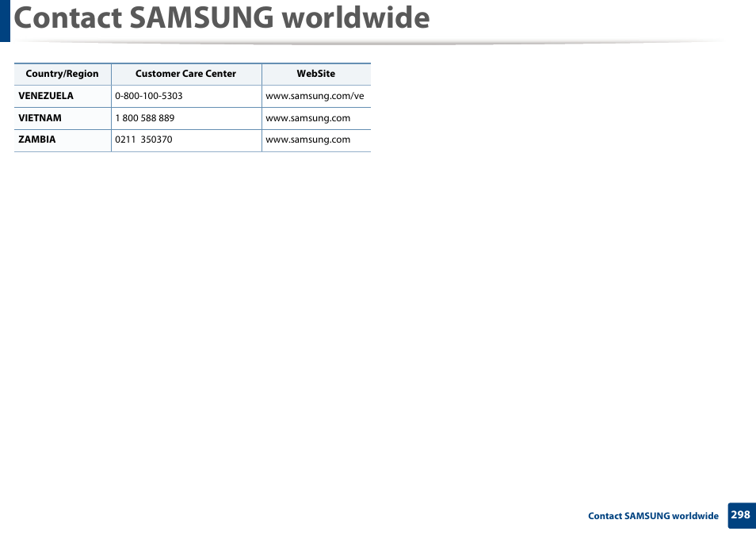Select phone number 0211 350370
Image resolution: width=756 pixels, height=535 pixels.
[x=143, y=139]
